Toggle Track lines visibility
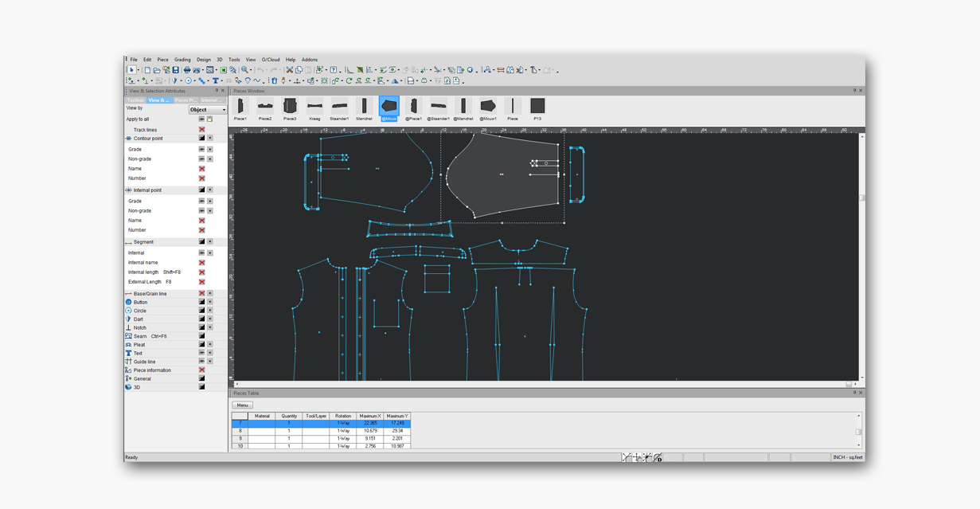Screen dimensions: 980x509 [201, 129]
